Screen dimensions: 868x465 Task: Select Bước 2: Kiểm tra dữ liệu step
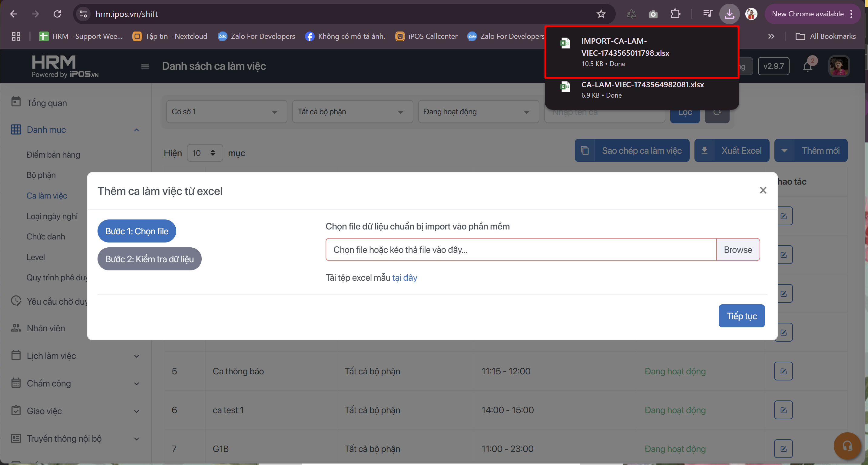click(x=149, y=259)
